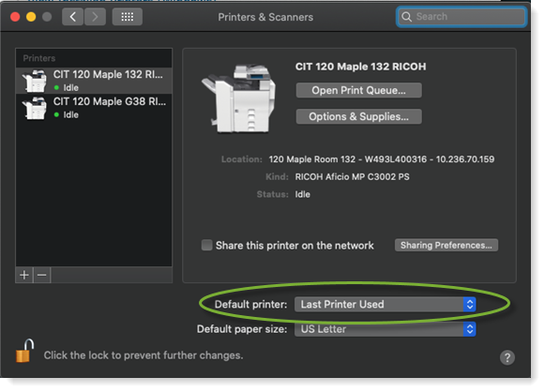The image size is (545, 392).
Task: Click the magnifying glass in the search field
Action: (406, 17)
